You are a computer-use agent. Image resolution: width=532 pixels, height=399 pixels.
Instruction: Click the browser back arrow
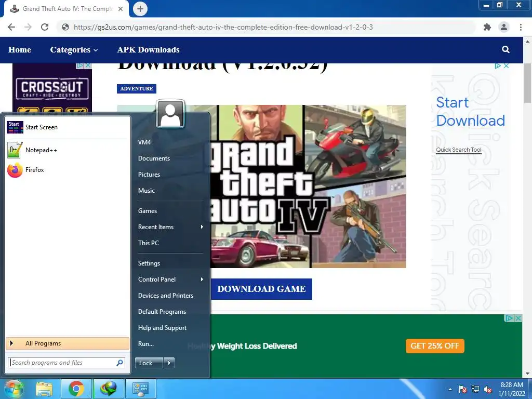(x=11, y=27)
